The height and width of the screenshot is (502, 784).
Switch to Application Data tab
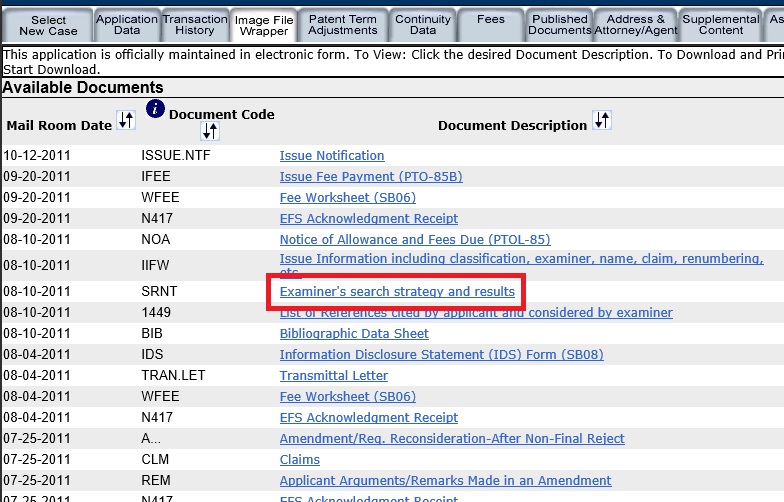(126, 25)
